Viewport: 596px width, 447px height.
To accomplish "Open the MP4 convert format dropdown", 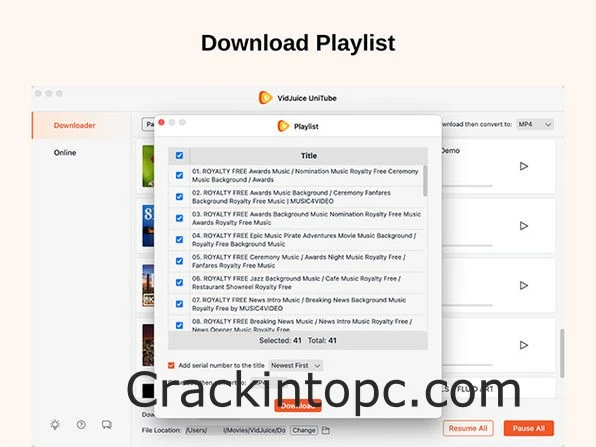I will pos(535,124).
